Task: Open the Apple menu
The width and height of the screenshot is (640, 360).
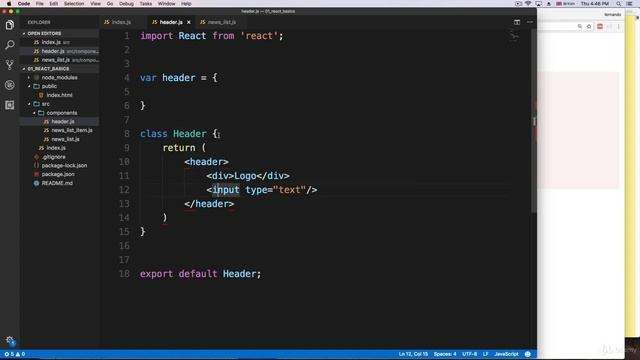Action: click(9, 4)
